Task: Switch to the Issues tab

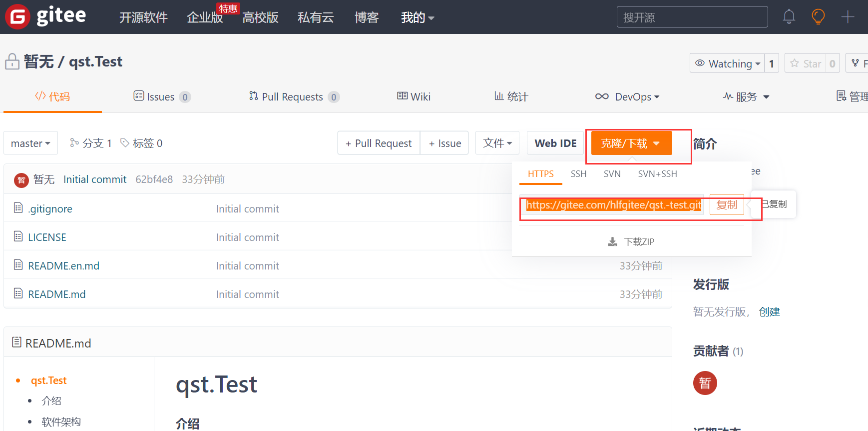Action: click(162, 96)
